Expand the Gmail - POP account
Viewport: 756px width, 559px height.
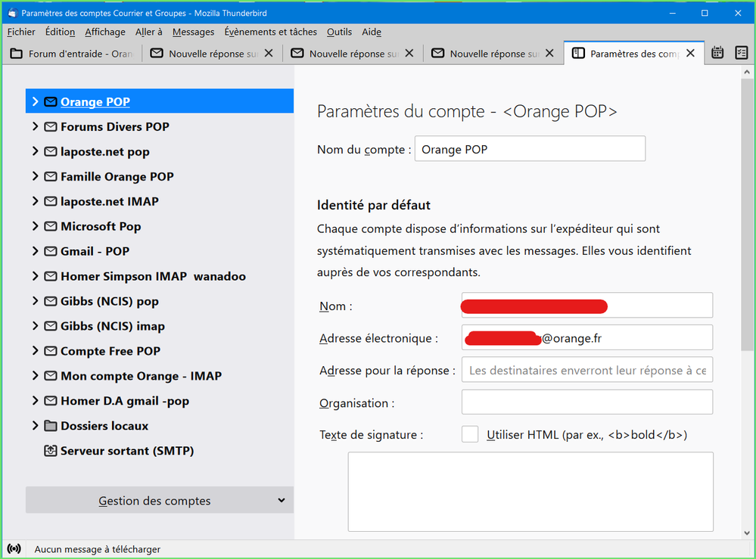point(36,251)
